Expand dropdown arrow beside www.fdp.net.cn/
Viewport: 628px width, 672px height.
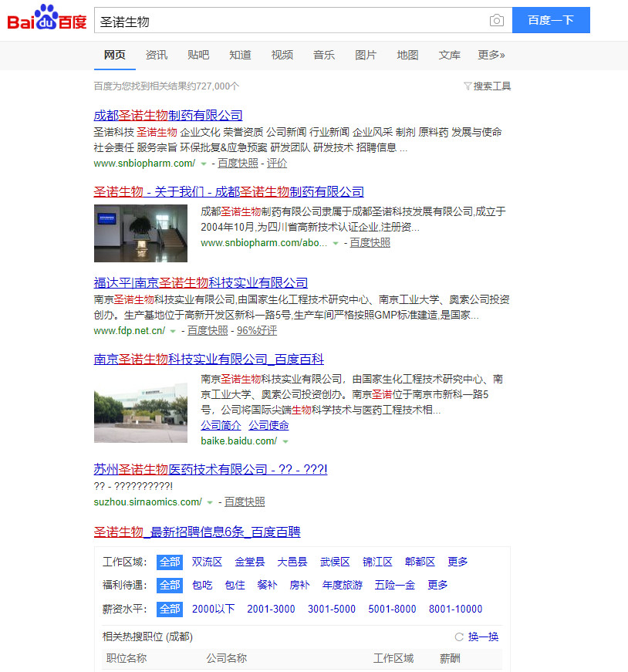[x=174, y=331]
